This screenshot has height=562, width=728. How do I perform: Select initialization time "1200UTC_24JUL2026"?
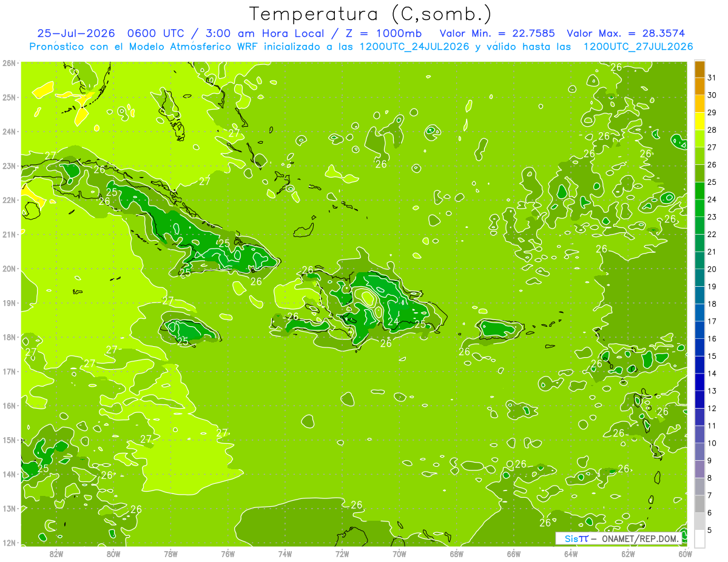click(414, 47)
